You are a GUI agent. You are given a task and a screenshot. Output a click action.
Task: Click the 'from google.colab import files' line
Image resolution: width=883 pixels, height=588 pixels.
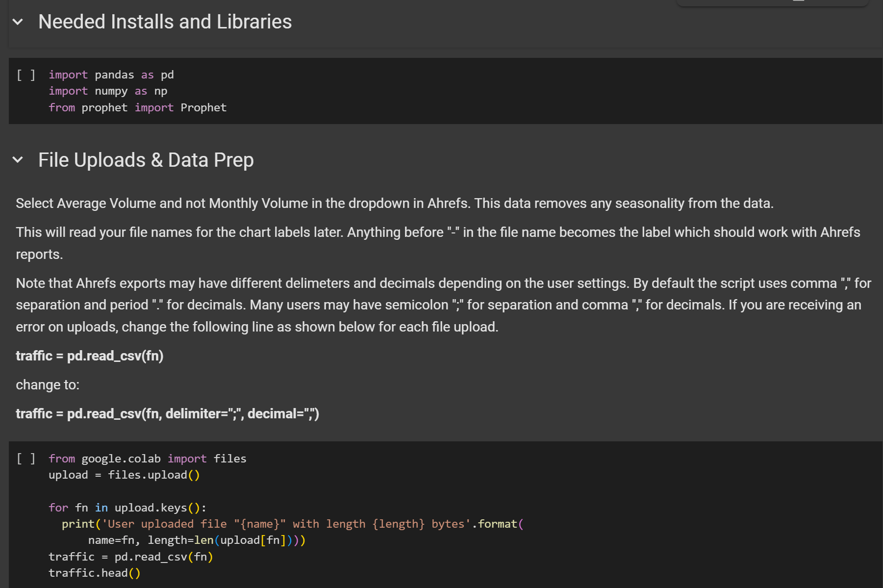click(147, 459)
